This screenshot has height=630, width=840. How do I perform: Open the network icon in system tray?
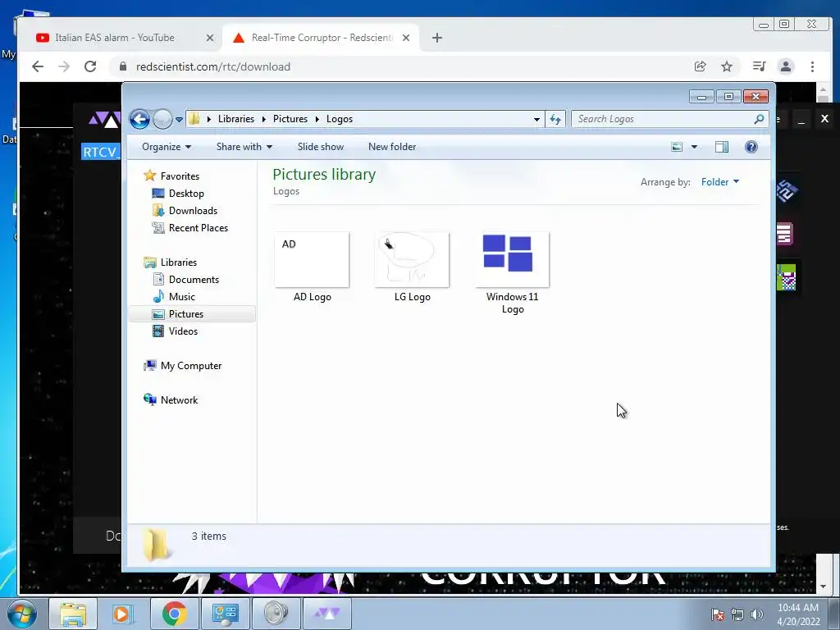click(x=737, y=614)
